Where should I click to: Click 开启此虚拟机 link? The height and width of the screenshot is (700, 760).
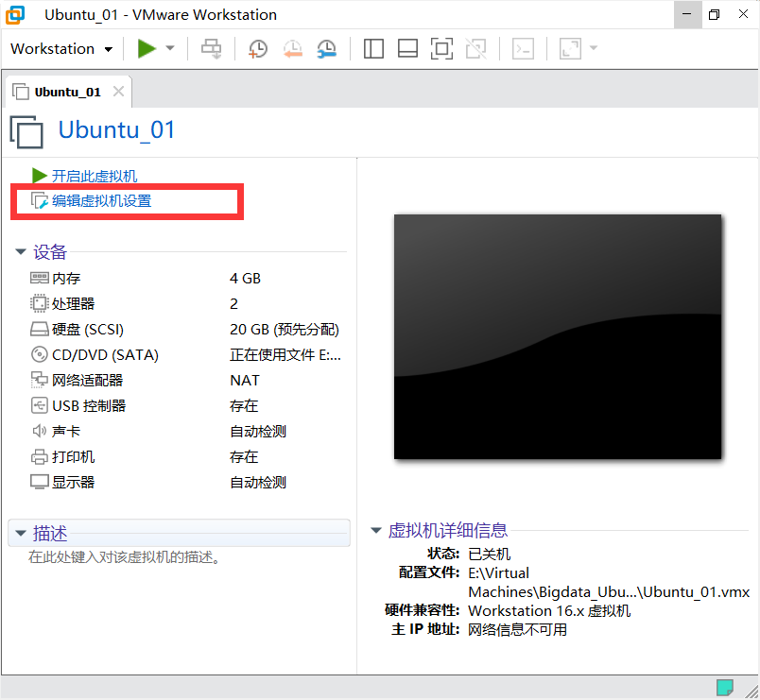pyautogui.click(x=95, y=176)
